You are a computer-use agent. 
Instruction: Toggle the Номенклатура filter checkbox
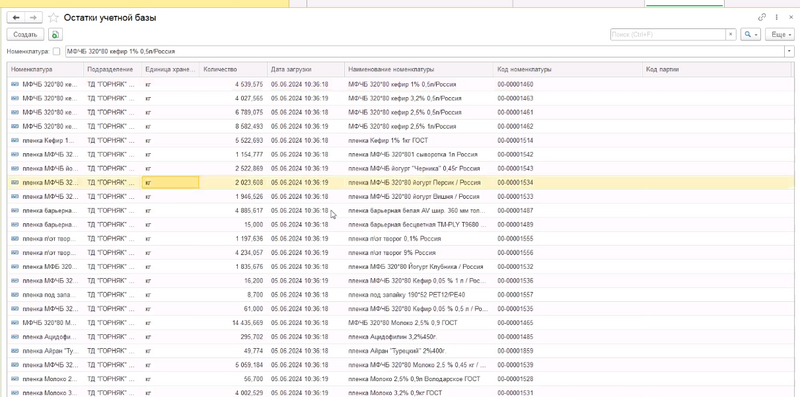[56, 52]
